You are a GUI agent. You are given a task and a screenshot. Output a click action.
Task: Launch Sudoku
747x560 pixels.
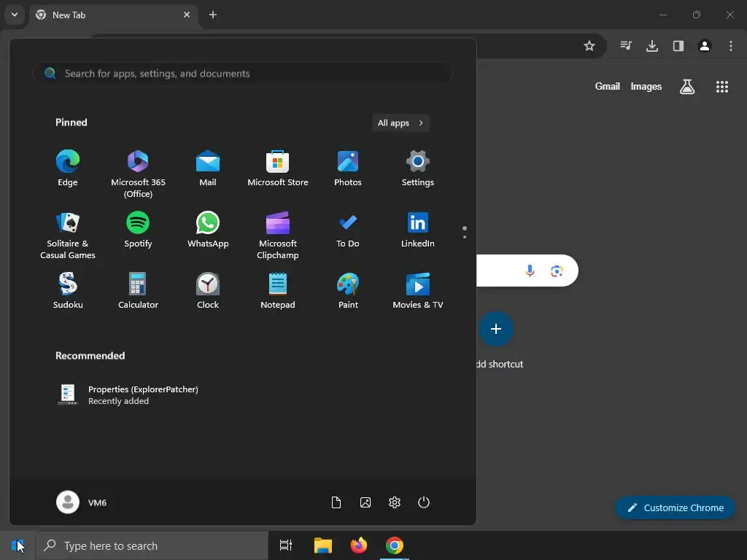(x=68, y=291)
